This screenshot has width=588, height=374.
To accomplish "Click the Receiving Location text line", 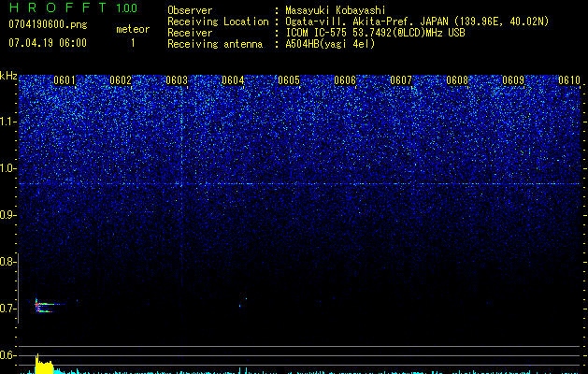I will click(x=358, y=22).
